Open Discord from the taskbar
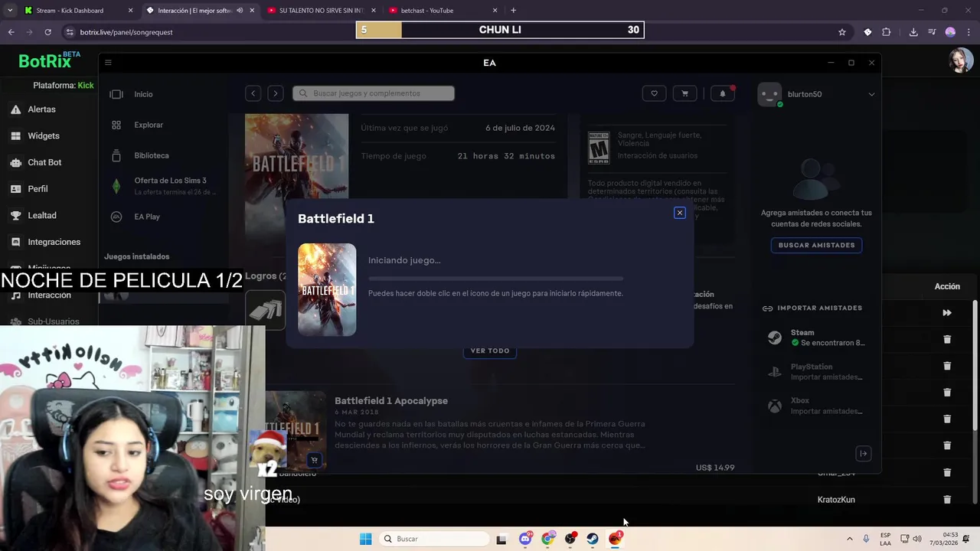 point(525,539)
